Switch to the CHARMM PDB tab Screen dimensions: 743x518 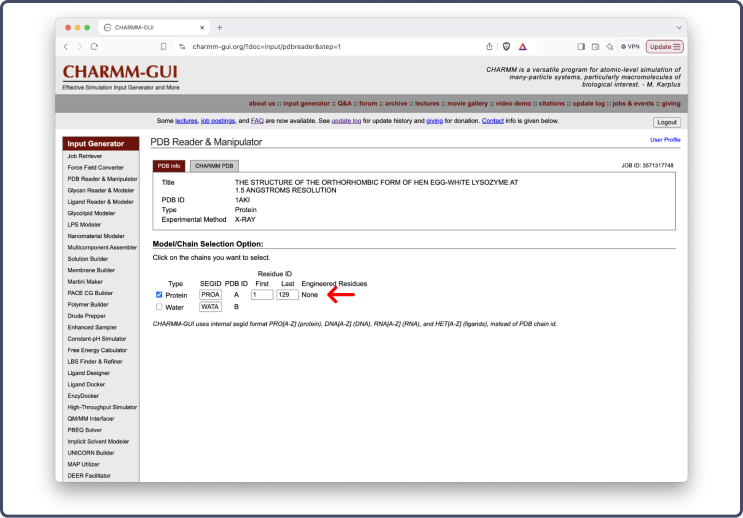[x=214, y=165]
